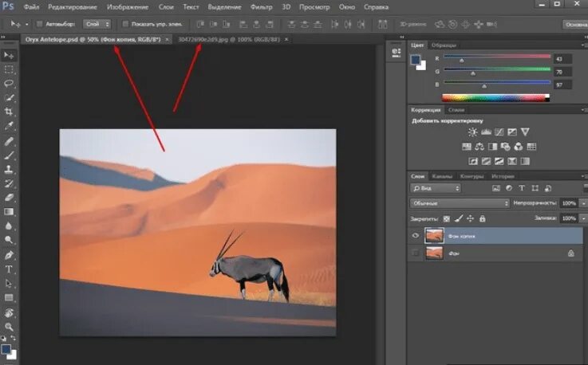Pick a color from the spectrum ramp
588x365 pixels.
point(495,98)
